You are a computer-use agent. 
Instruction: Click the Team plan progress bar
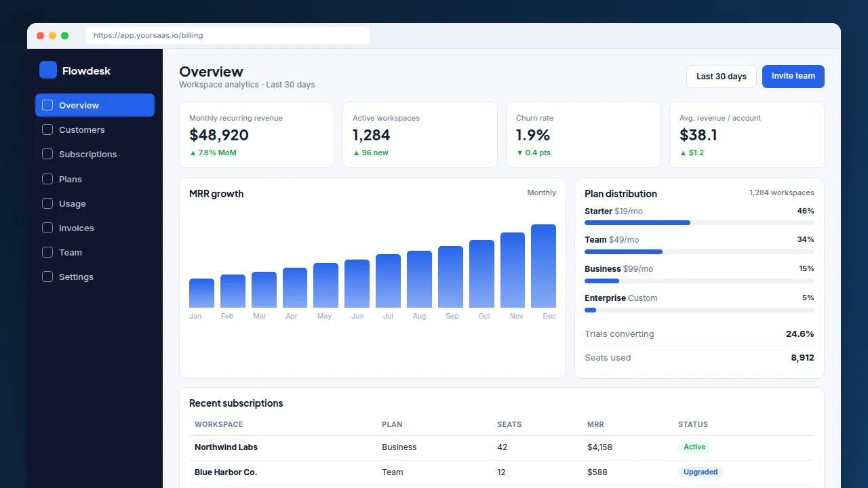click(x=699, y=251)
